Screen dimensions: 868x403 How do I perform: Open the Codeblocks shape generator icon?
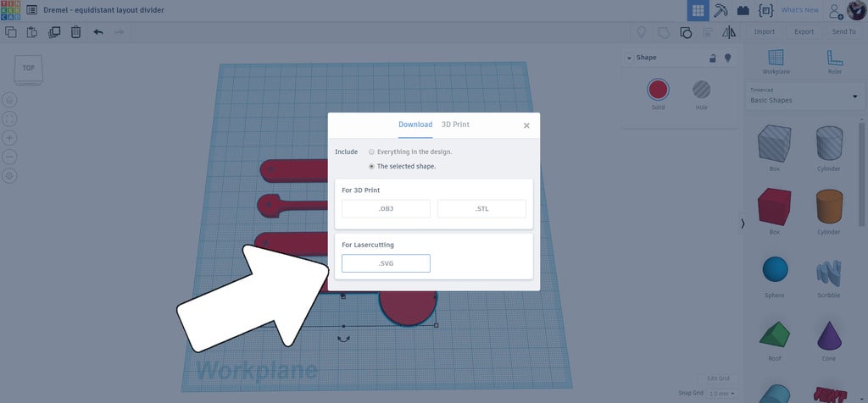click(765, 10)
